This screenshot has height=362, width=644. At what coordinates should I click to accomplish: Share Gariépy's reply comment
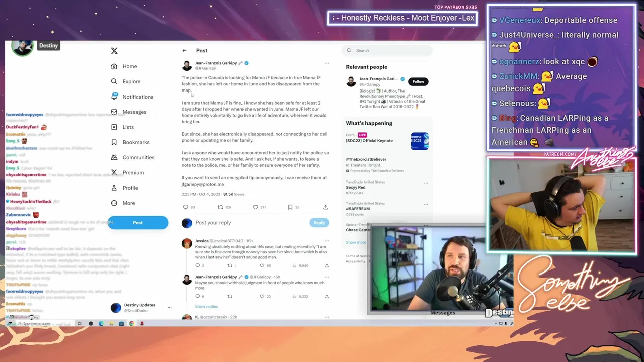tap(327, 296)
